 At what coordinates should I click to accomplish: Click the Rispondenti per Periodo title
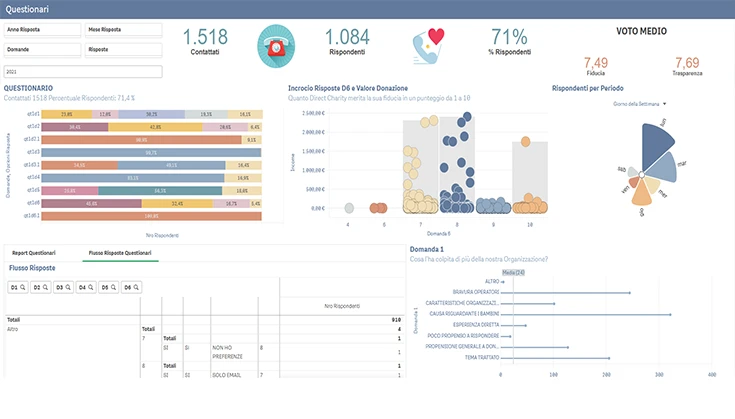click(588, 88)
